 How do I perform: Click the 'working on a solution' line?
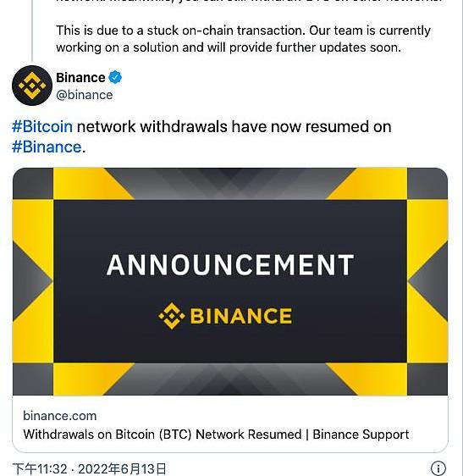tap(229, 47)
